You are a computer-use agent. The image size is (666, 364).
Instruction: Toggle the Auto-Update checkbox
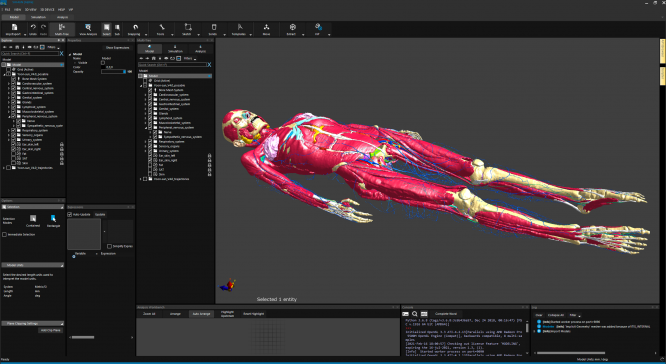70,214
